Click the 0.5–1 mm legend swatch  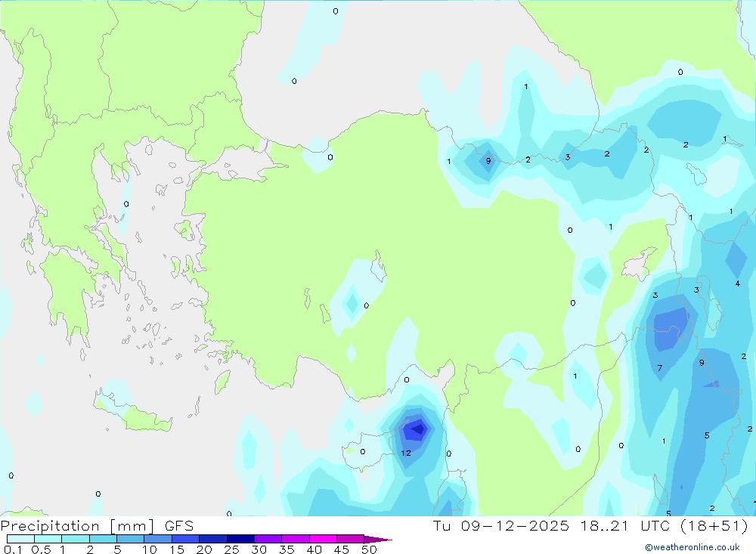point(48,539)
